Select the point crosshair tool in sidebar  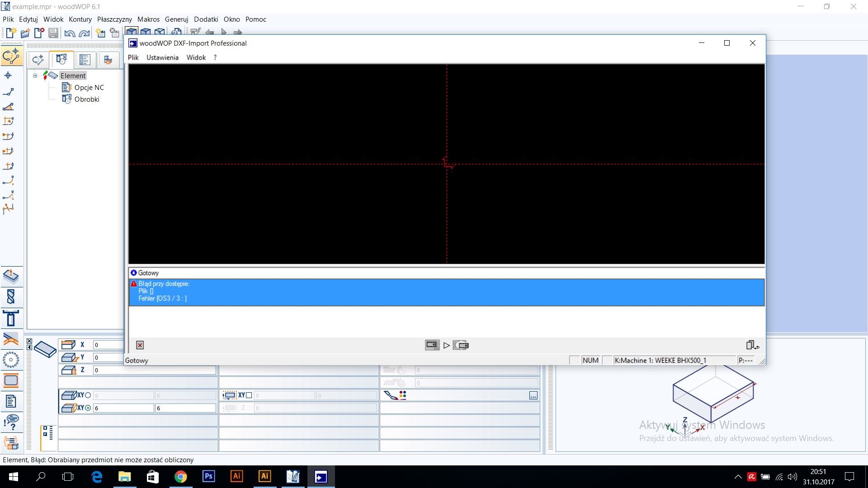pyautogui.click(x=8, y=75)
